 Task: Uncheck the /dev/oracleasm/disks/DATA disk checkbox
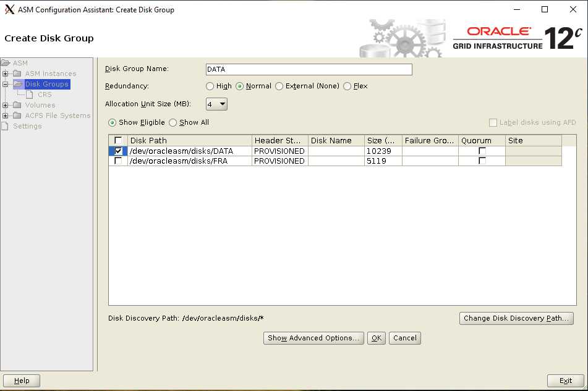[118, 151]
